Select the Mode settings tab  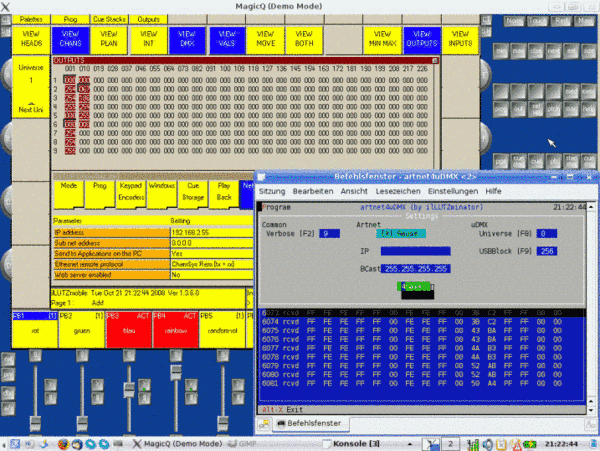pyautogui.click(x=69, y=194)
